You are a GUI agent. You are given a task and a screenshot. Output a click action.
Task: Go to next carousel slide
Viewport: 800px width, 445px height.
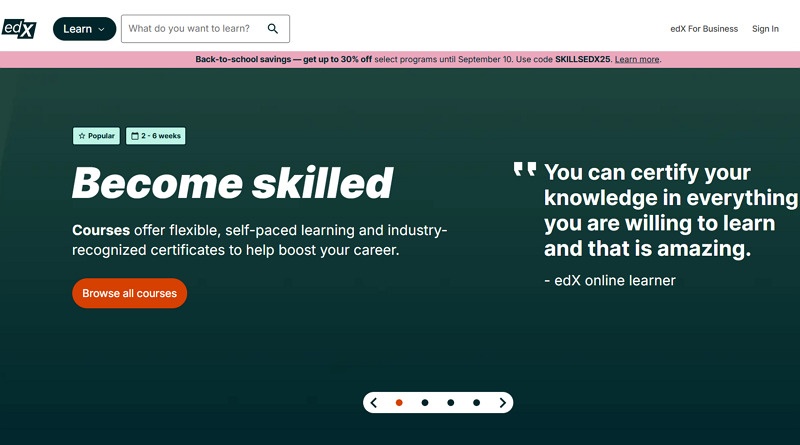tap(503, 403)
